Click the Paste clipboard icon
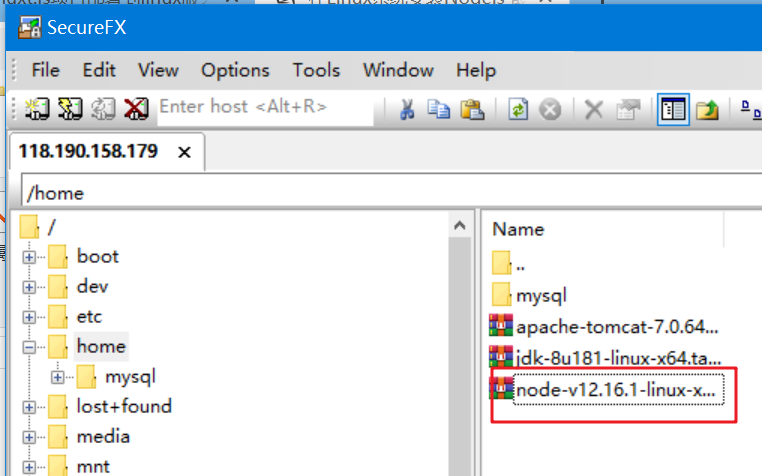This screenshot has width=762, height=476. pos(472,109)
